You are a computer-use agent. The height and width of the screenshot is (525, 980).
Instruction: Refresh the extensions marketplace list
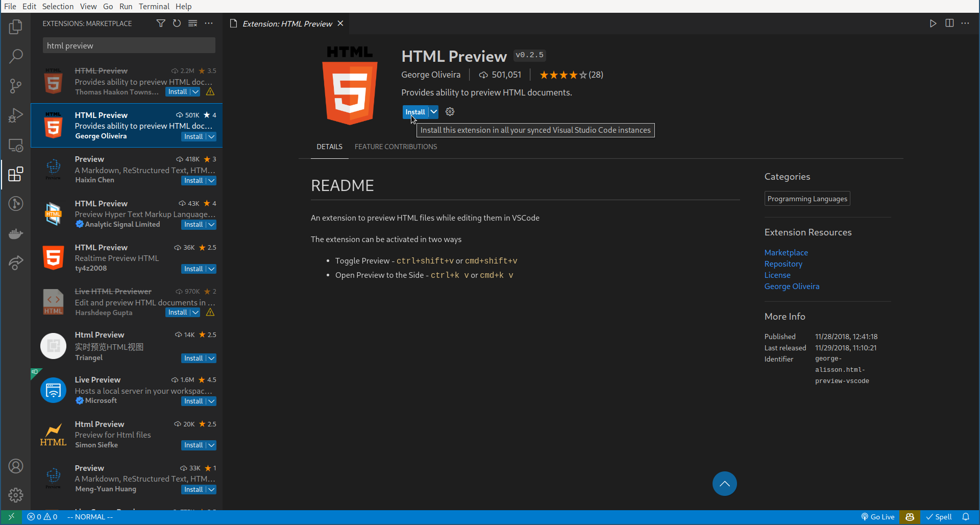click(177, 23)
